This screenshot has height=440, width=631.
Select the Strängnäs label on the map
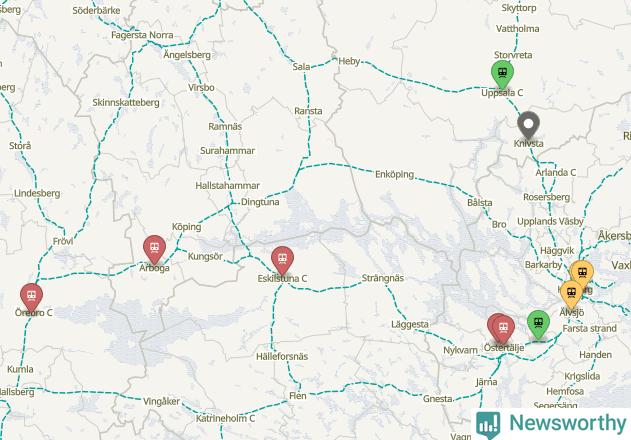coord(383,278)
